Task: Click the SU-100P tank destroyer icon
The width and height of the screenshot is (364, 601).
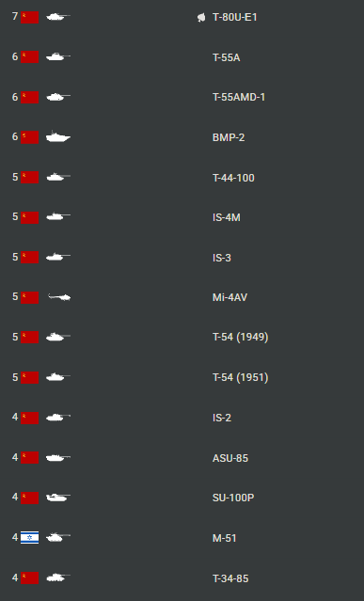Action: tap(58, 498)
